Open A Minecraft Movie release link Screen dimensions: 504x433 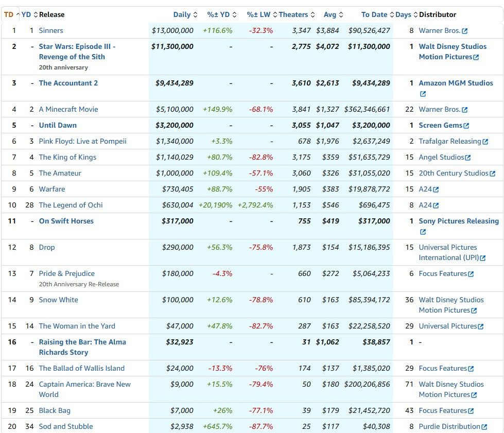(x=68, y=109)
